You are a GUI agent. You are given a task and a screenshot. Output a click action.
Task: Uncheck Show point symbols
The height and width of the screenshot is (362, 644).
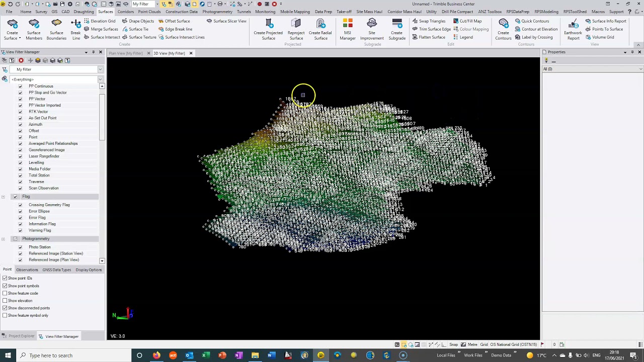pos(5,286)
